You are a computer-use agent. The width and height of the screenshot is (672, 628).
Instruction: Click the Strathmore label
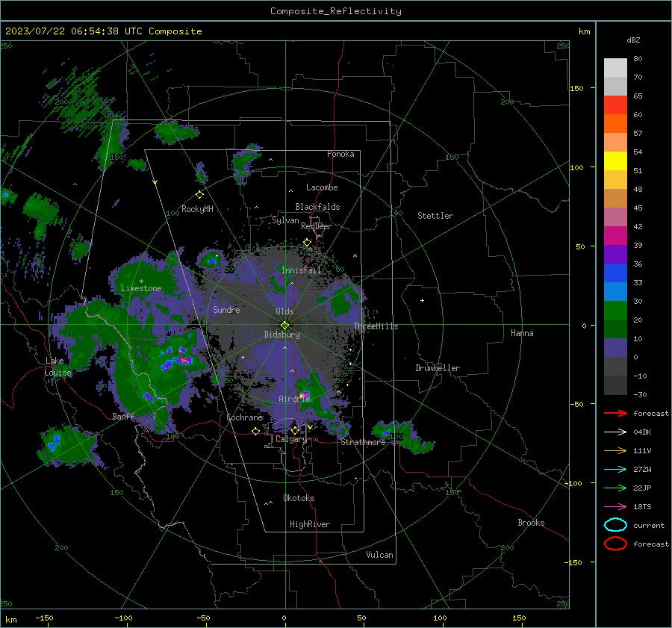click(x=363, y=442)
